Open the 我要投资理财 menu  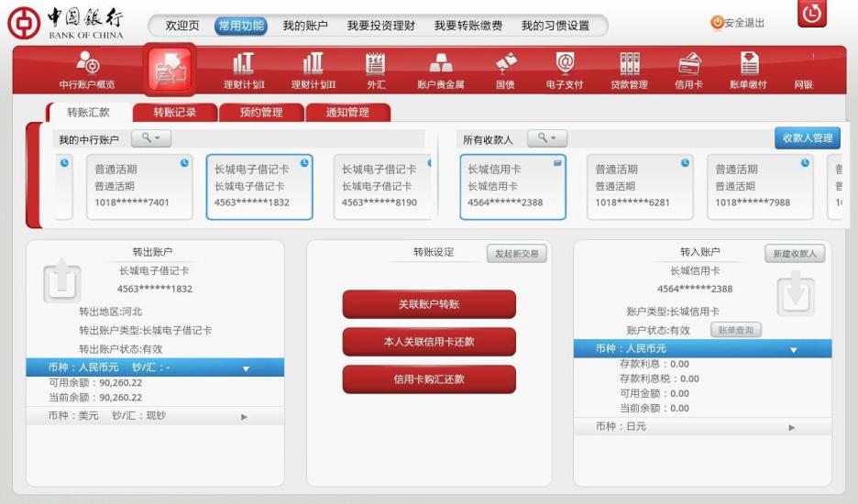[x=380, y=26]
